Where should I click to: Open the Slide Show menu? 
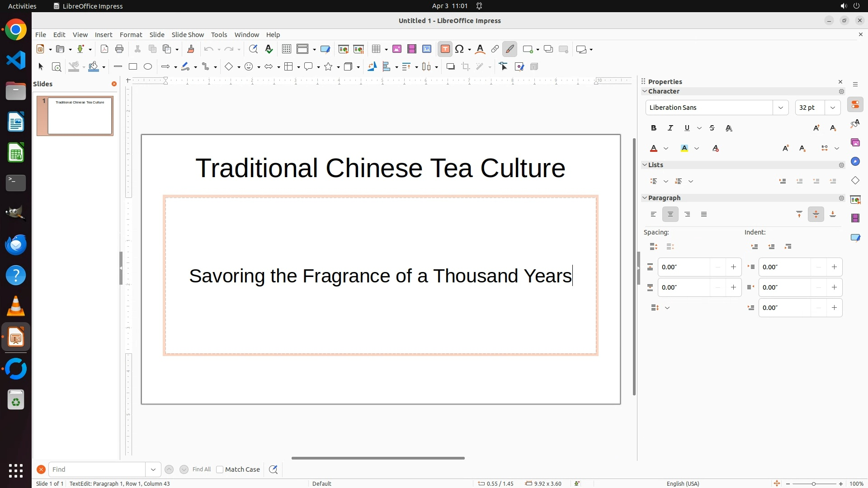188,35
